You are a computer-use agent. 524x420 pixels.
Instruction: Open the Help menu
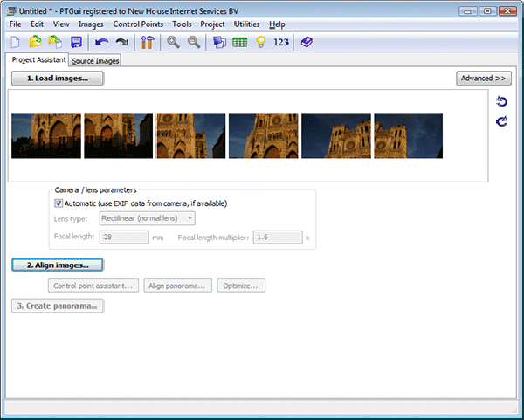click(x=277, y=24)
